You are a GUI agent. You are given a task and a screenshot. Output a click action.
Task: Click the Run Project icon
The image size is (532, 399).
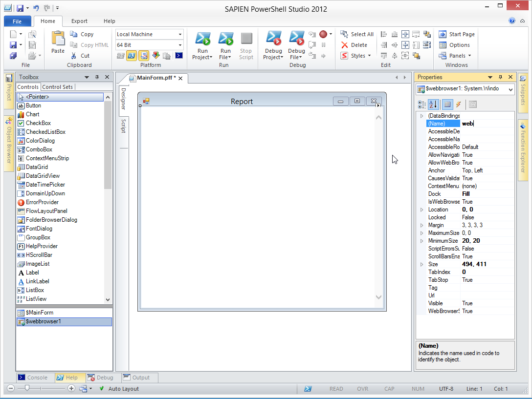[202, 39]
